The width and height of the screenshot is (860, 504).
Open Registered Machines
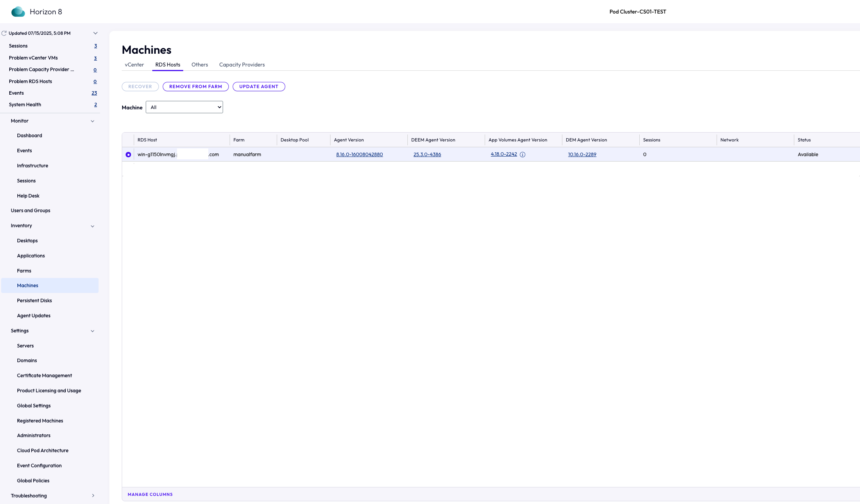pyautogui.click(x=40, y=421)
